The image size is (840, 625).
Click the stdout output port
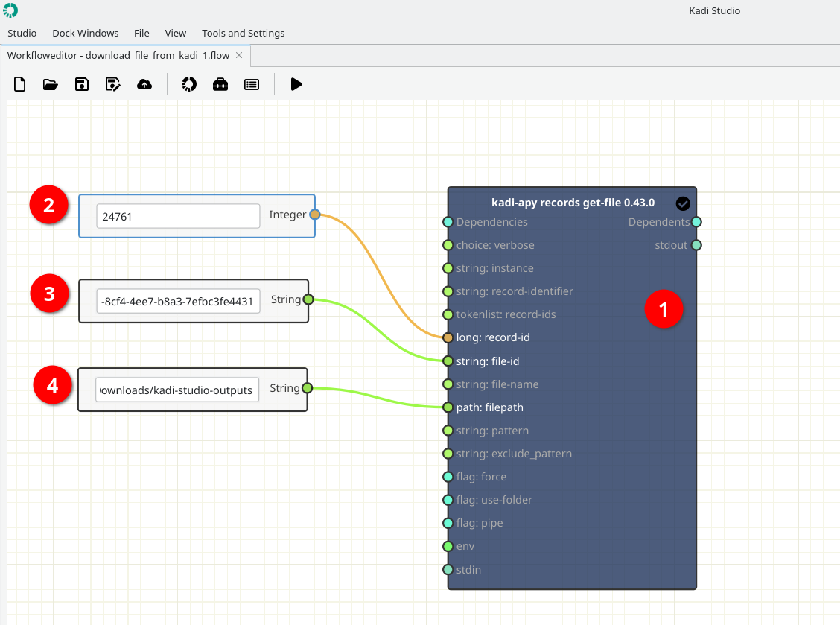click(x=696, y=245)
